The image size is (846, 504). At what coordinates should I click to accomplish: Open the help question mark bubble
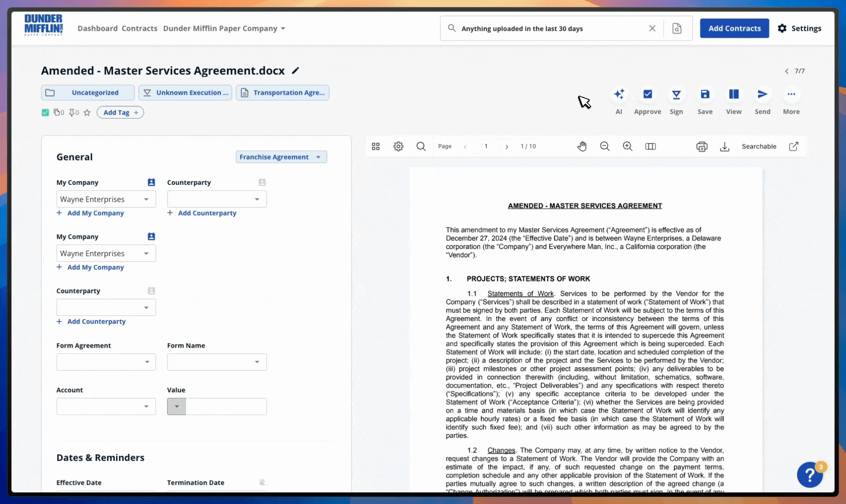click(x=810, y=475)
